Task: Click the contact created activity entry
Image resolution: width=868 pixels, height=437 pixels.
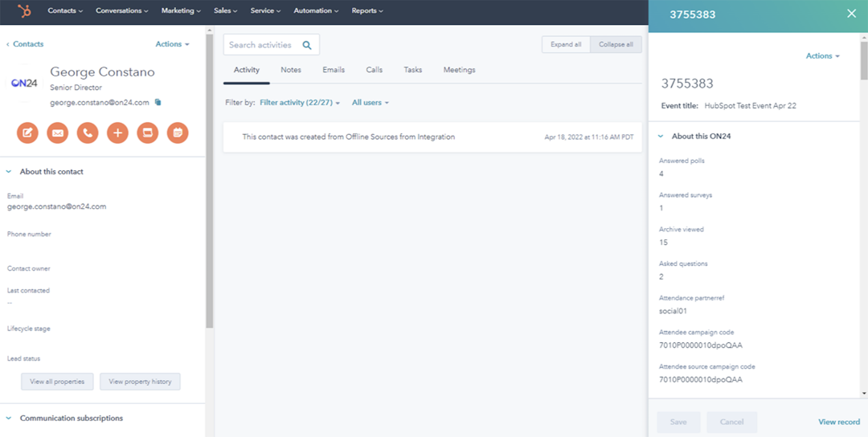Action: pyautogui.click(x=432, y=137)
